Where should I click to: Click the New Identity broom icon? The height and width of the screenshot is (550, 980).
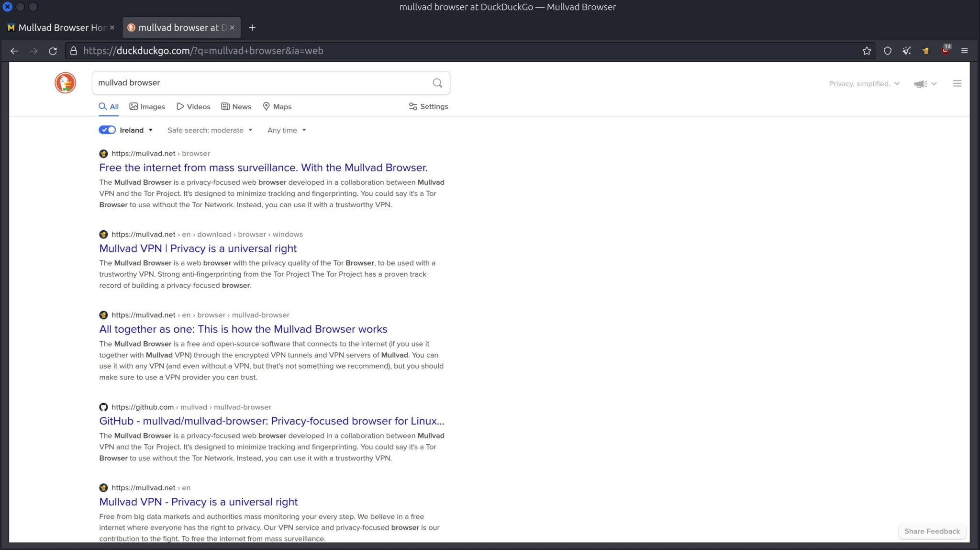(906, 51)
